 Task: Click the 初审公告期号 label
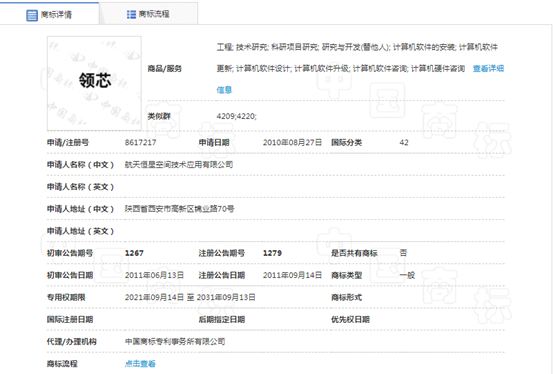(70, 253)
